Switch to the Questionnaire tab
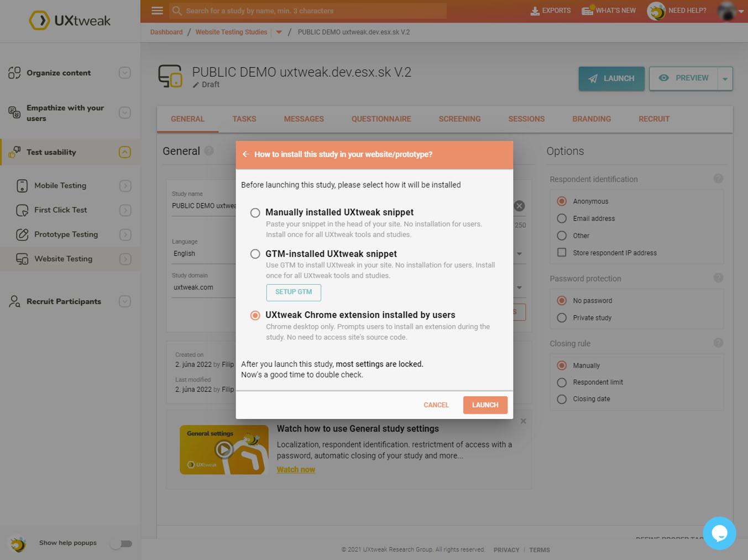748x560 pixels. (381, 119)
